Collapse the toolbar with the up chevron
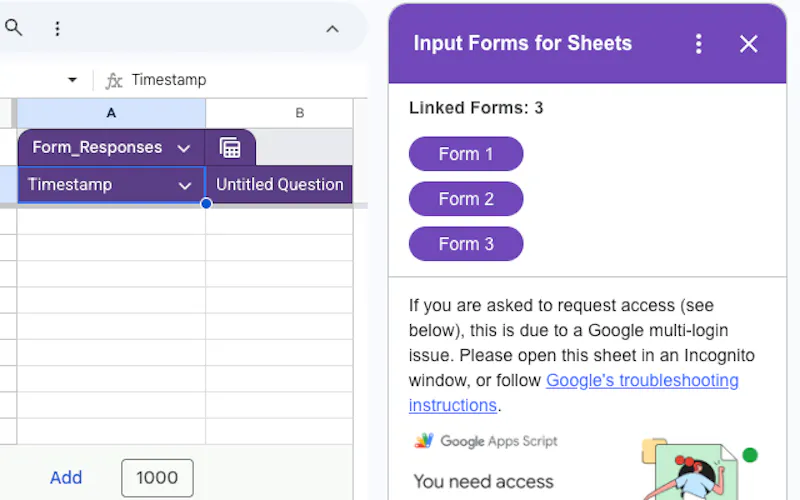 point(332,29)
